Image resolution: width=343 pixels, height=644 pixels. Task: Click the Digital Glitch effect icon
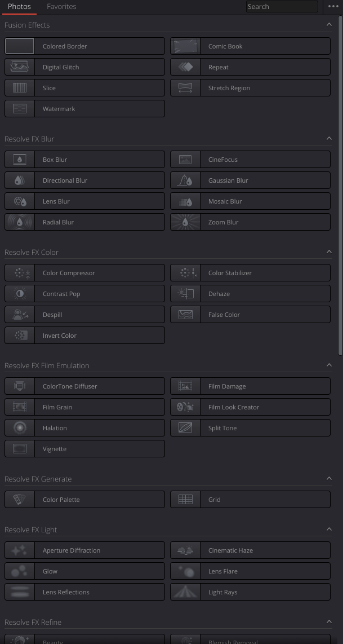click(20, 67)
